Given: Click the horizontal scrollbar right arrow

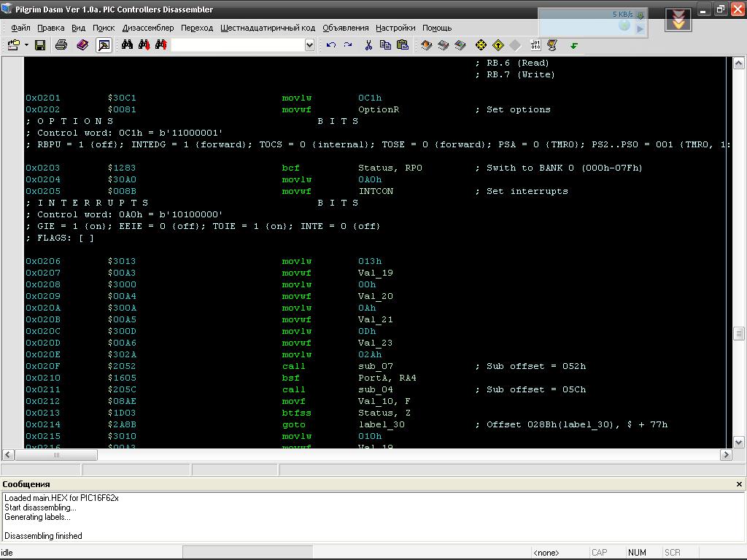Looking at the screenshot, I should [726, 455].
